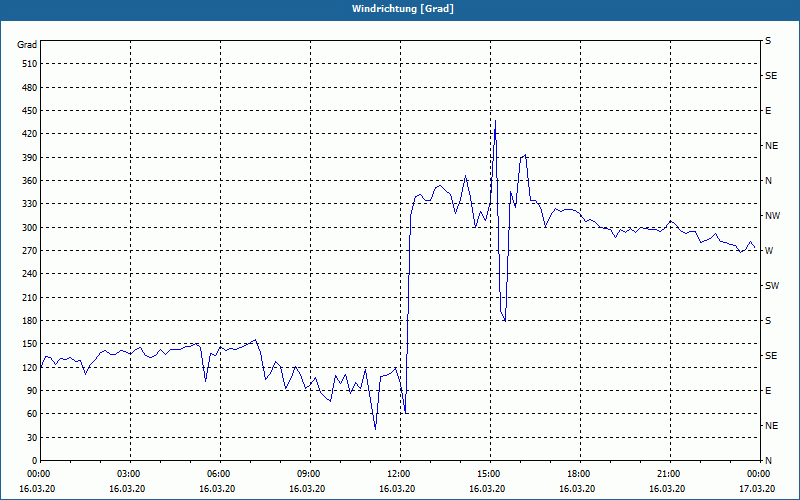Select the 390 y-axis value

(30, 157)
